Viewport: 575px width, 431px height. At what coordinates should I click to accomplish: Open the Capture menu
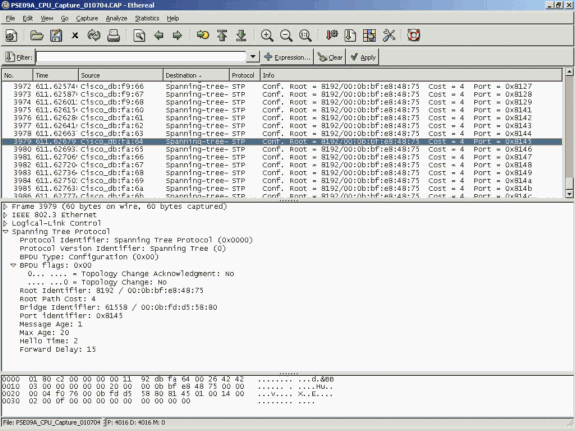coord(87,18)
